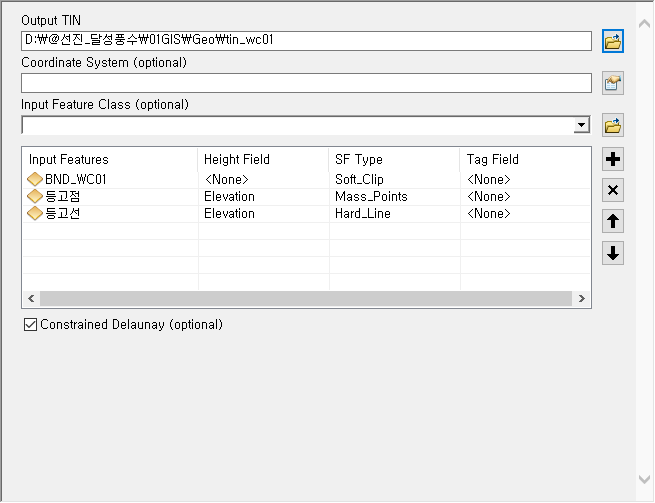Select the 등고점 row name
Viewport: 655px width, 503px height.
pos(62,196)
